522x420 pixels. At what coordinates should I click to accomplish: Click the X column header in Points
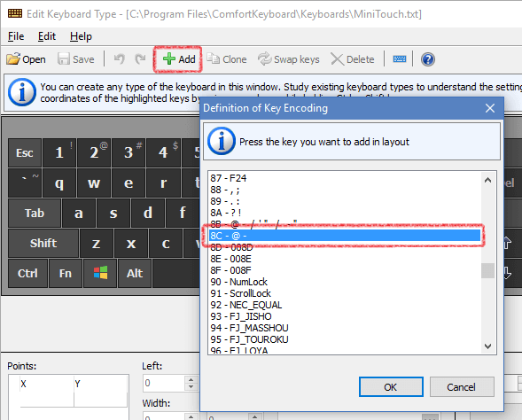point(47,384)
